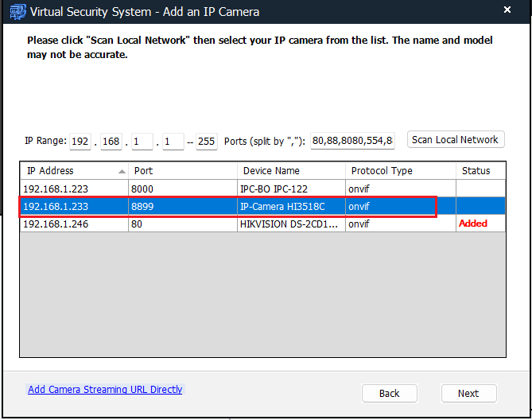532x420 pixels.
Task: Click the Protocol Type column header
Action: coord(400,171)
